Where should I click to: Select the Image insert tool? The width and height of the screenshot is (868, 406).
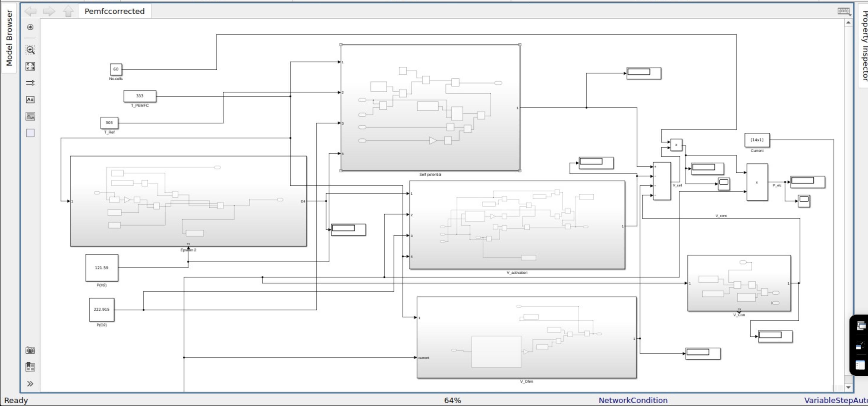pyautogui.click(x=30, y=116)
